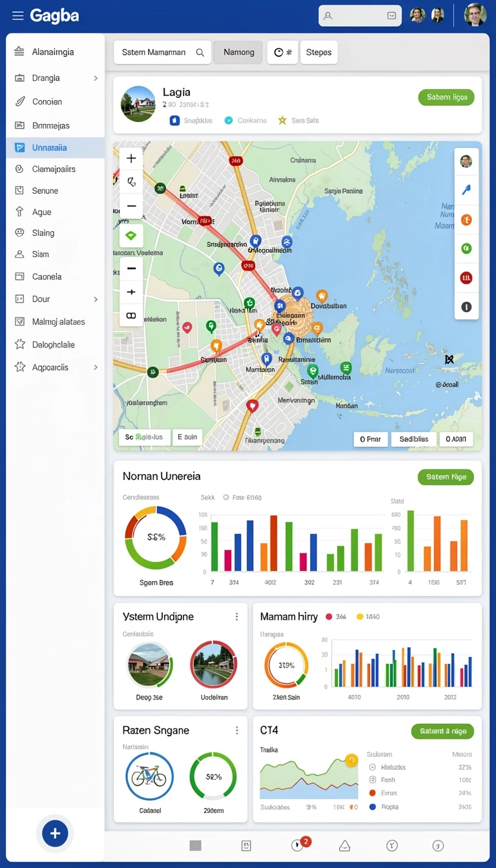
Task: Click the Sedlblias button on map
Action: point(413,439)
